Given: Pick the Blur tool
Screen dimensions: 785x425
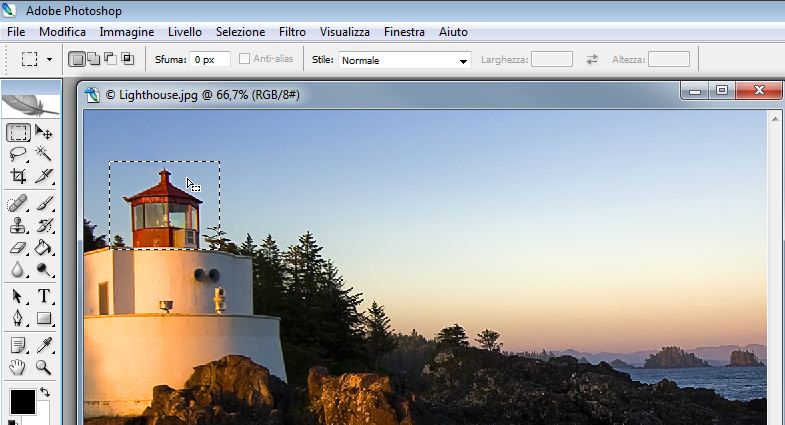Looking at the screenshot, I should [18, 269].
